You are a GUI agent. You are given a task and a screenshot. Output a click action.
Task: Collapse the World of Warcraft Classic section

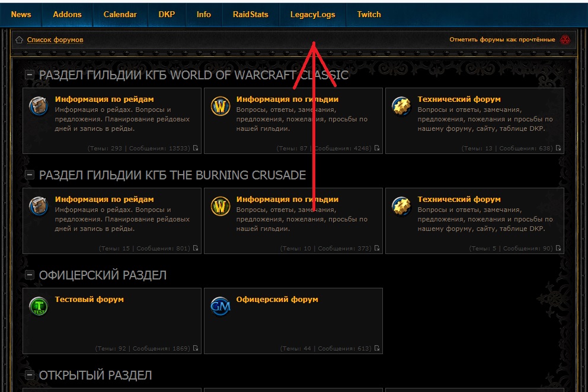pos(29,75)
